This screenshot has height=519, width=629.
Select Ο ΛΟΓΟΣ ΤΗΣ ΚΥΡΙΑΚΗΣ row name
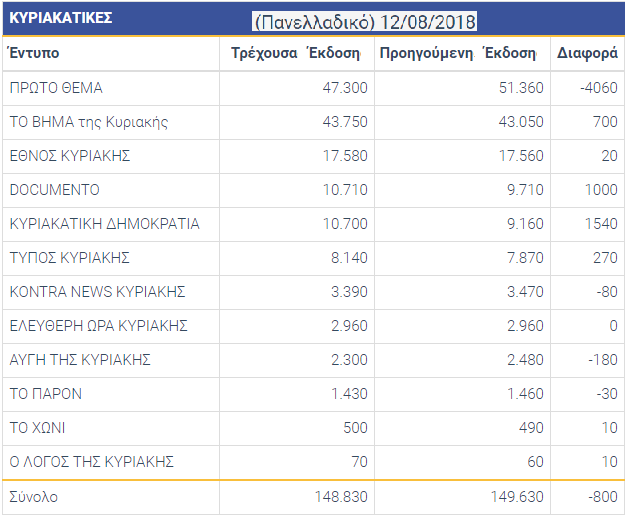pos(92,462)
